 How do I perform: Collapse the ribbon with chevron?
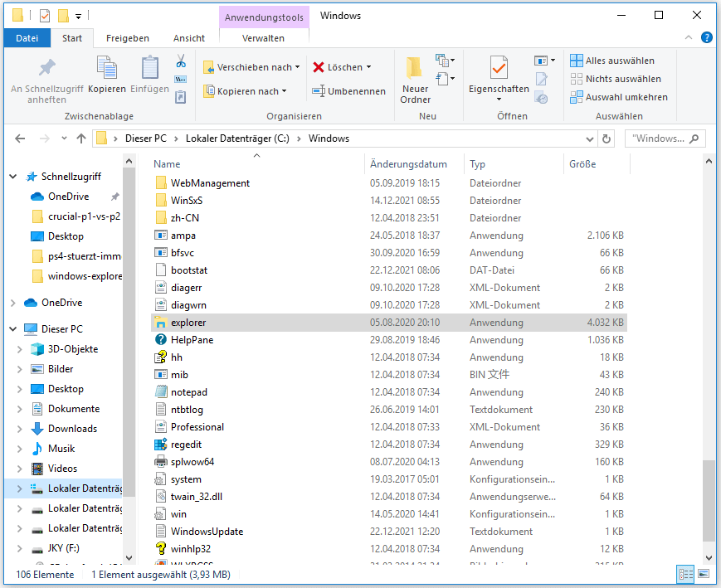point(689,37)
